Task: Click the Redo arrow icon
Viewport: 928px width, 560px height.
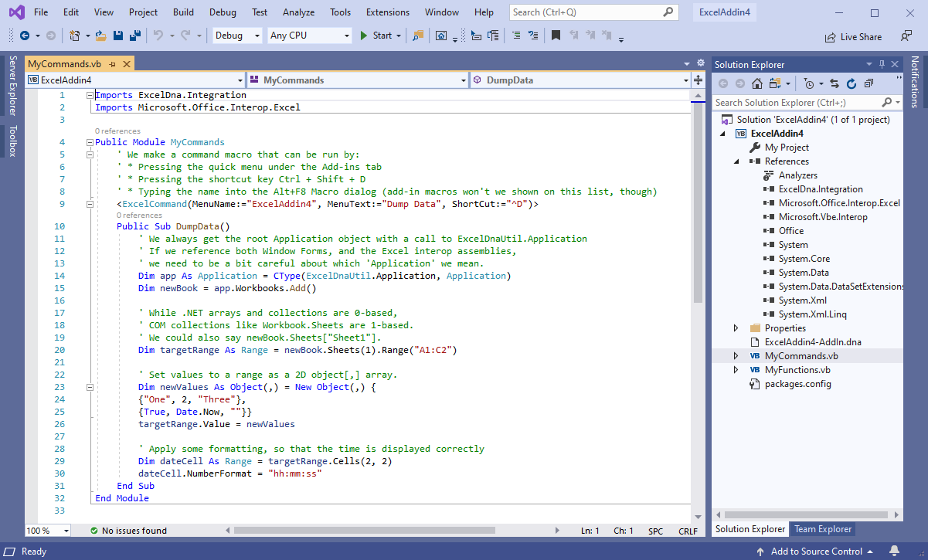Action: (185, 36)
